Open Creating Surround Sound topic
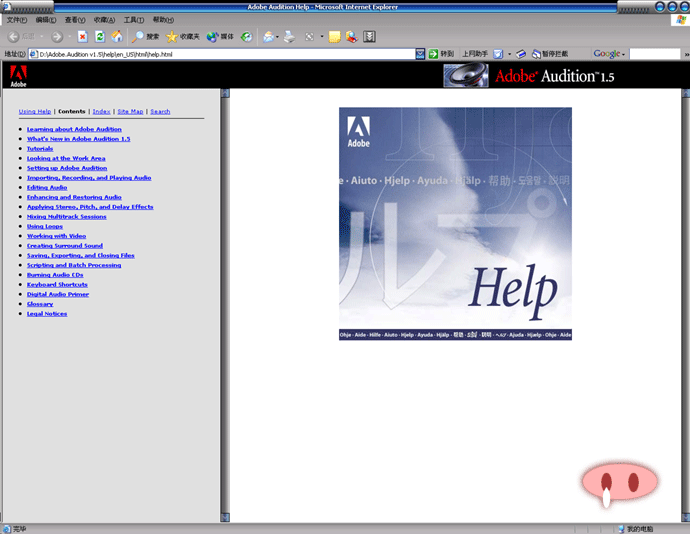This screenshot has height=534, width=690. pos(65,245)
